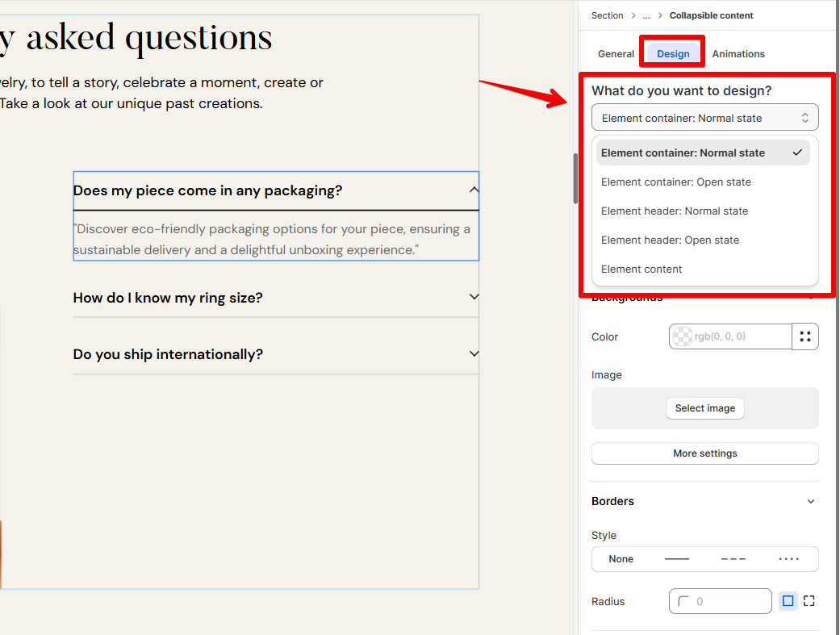Click the corner radius icon in Radius field
This screenshot has width=840, height=635.
[683, 601]
